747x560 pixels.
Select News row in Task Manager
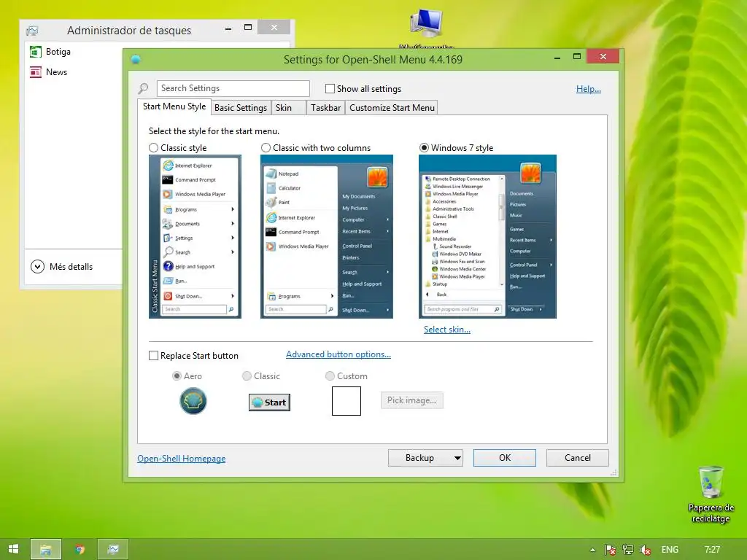coord(74,72)
